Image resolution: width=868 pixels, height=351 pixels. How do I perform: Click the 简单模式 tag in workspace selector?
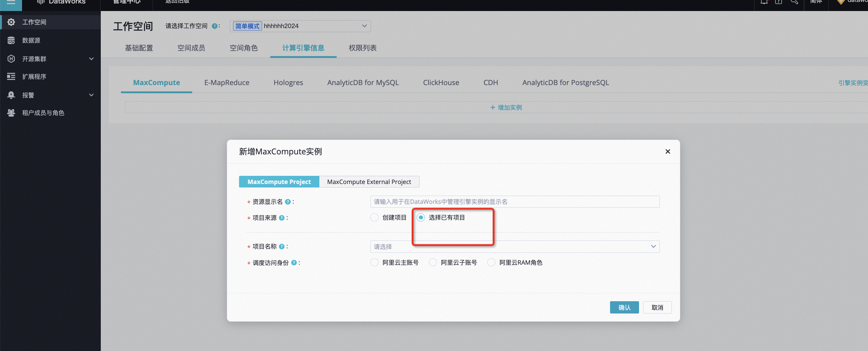click(247, 26)
